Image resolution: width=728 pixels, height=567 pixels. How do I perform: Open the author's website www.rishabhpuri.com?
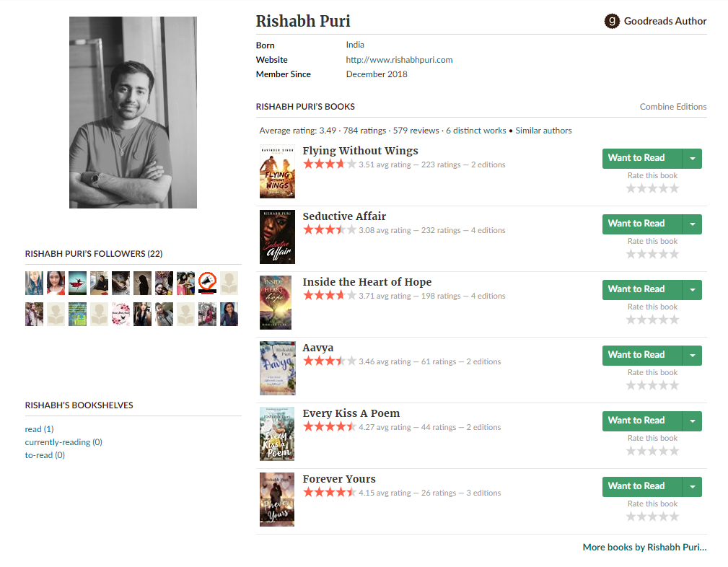click(399, 59)
